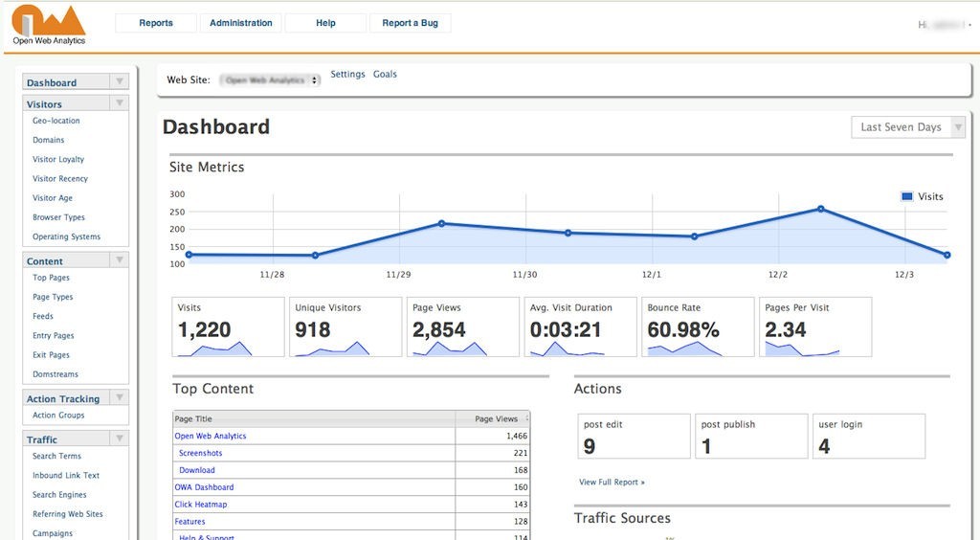Collapse the Traffic sidebar section arrow
This screenshot has height=540, width=980.
click(x=119, y=439)
